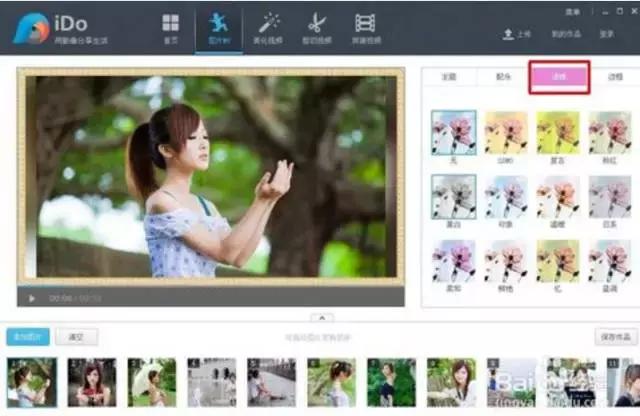Select the picture MV dancing figure icon
This screenshot has height=416, width=640.
coord(219,22)
